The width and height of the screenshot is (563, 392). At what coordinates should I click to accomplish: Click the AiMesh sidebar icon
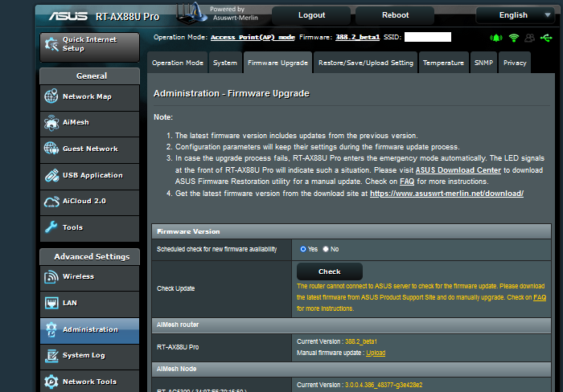51,123
